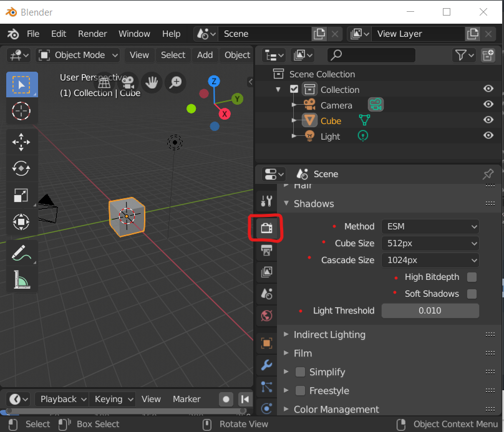Open the Edit menu
504x432 pixels.
pyautogui.click(x=59, y=34)
